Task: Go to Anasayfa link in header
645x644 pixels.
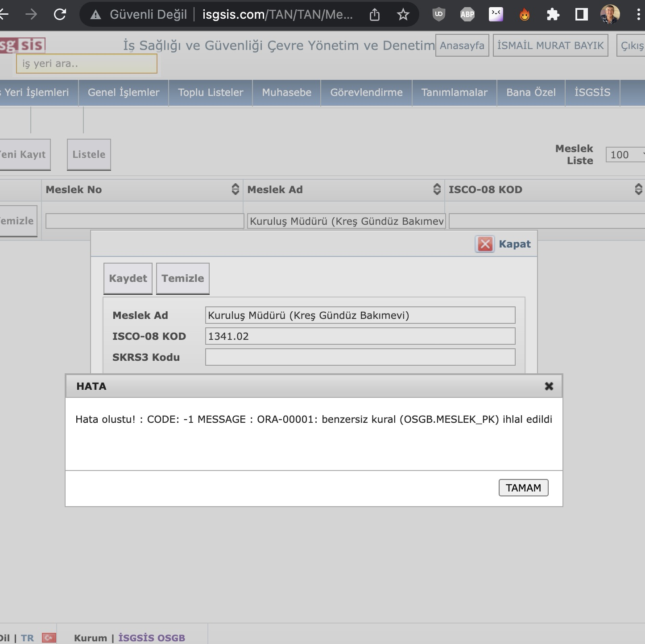Action: [x=462, y=45]
